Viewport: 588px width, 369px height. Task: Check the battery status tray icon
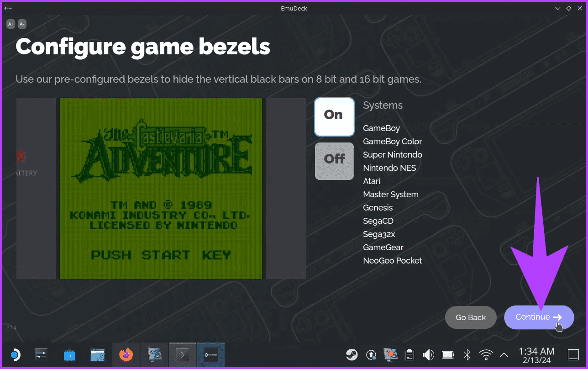[x=447, y=355]
